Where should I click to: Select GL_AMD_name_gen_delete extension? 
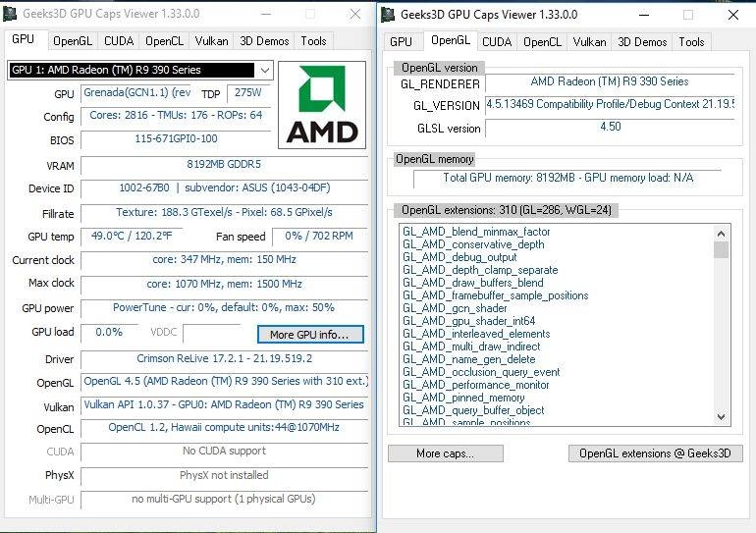tap(469, 359)
